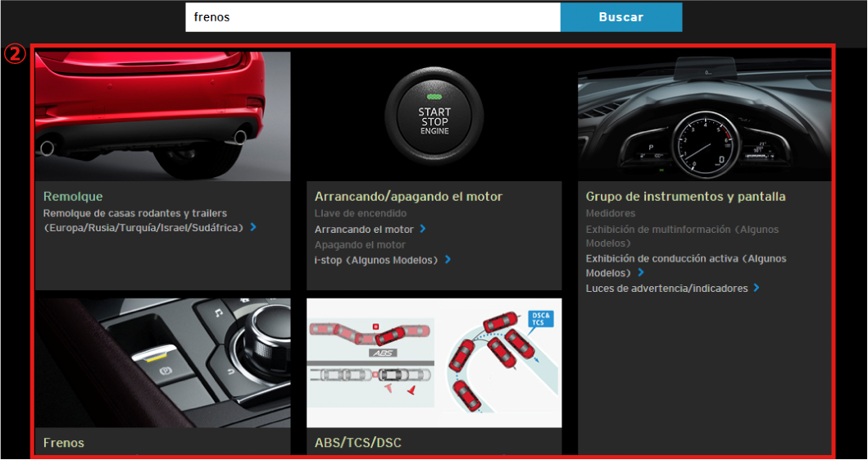Open the ABS and DSC diagram image
The image size is (868, 460).
click(434, 362)
